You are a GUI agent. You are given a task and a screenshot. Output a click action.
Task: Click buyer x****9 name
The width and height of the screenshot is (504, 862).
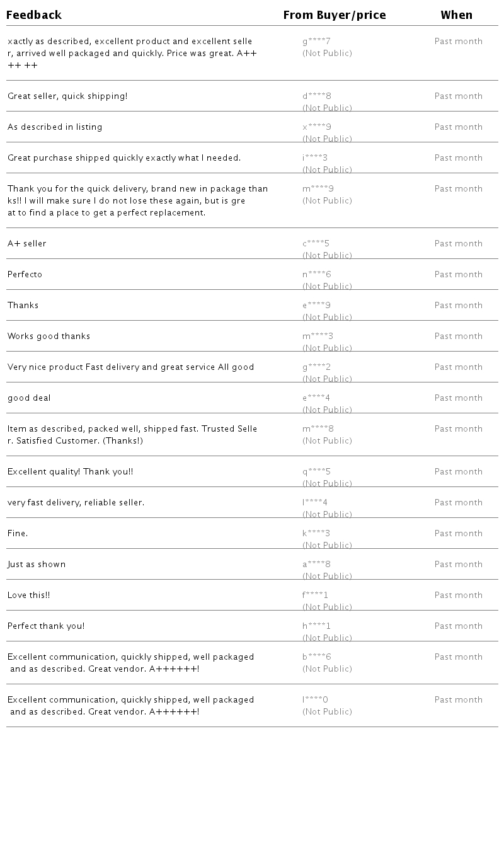pyautogui.click(x=316, y=127)
